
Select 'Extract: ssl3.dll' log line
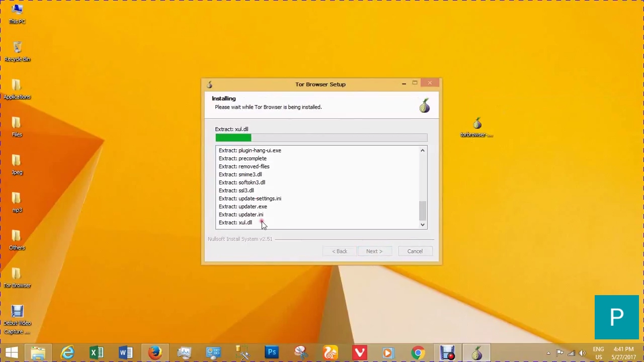pyautogui.click(x=236, y=191)
